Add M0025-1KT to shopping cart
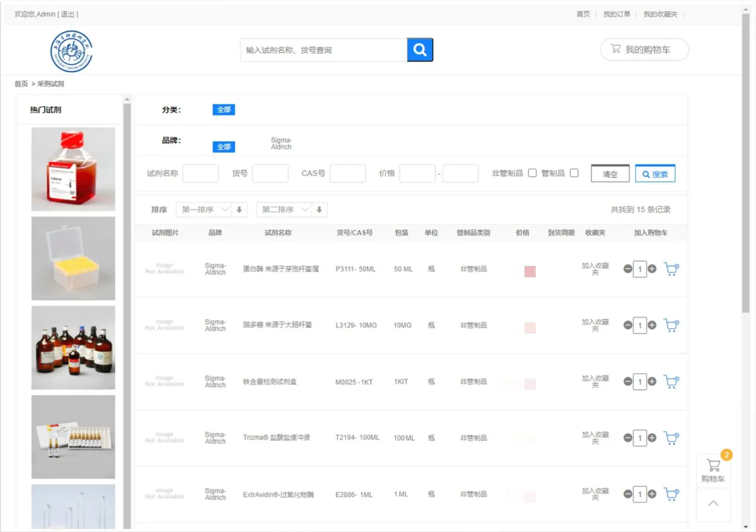The image size is (756, 532). 671,381
